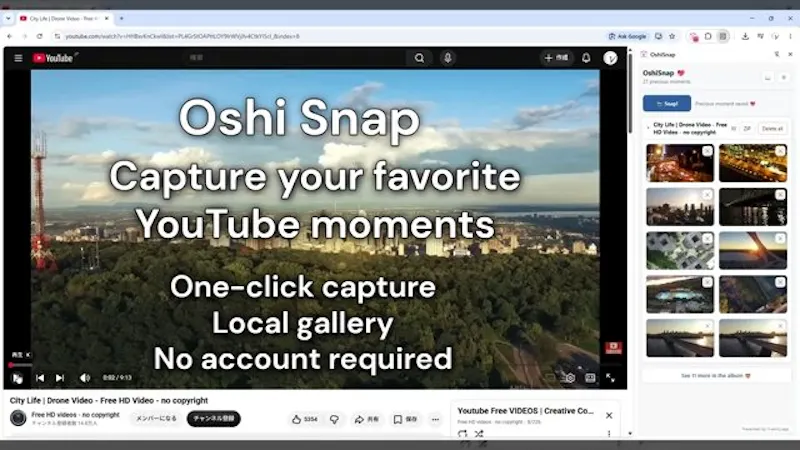Go to the YouTube home logo
The image size is (800, 450).
53,58
